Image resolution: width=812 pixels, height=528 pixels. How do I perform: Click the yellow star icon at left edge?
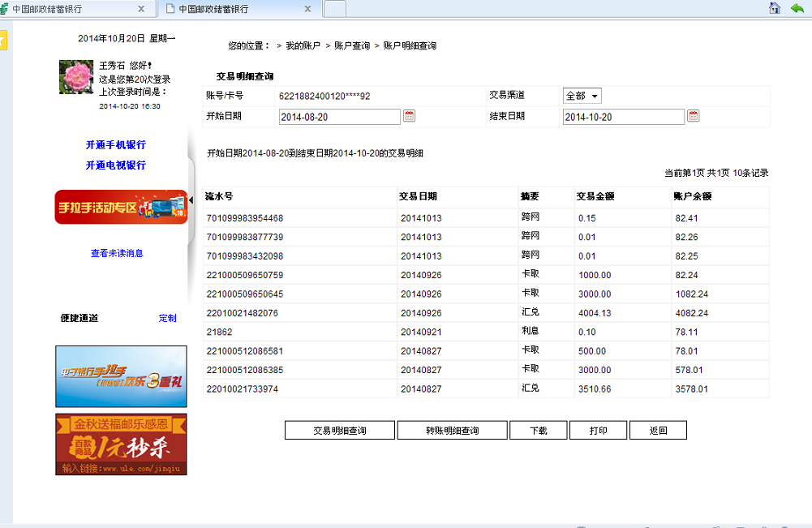(3, 41)
